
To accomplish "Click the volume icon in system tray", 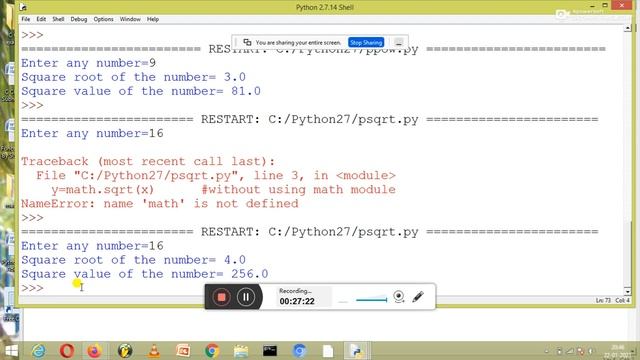I will (x=590, y=351).
